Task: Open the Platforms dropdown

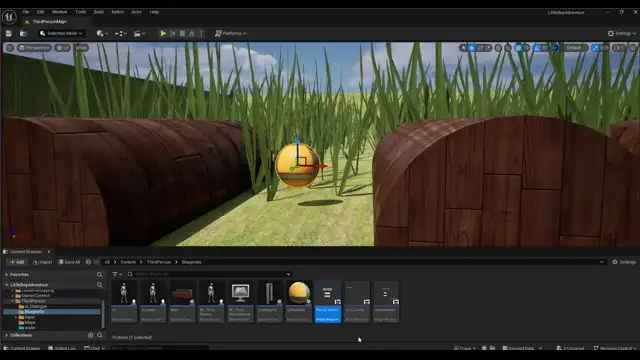Action: tap(231, 33)
